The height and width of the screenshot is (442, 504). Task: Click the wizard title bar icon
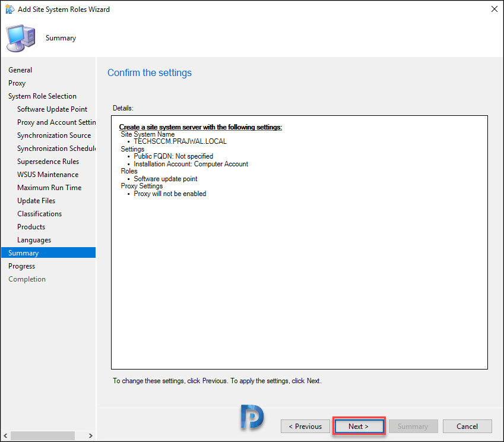pyautogui.click(x=10, y=10)
